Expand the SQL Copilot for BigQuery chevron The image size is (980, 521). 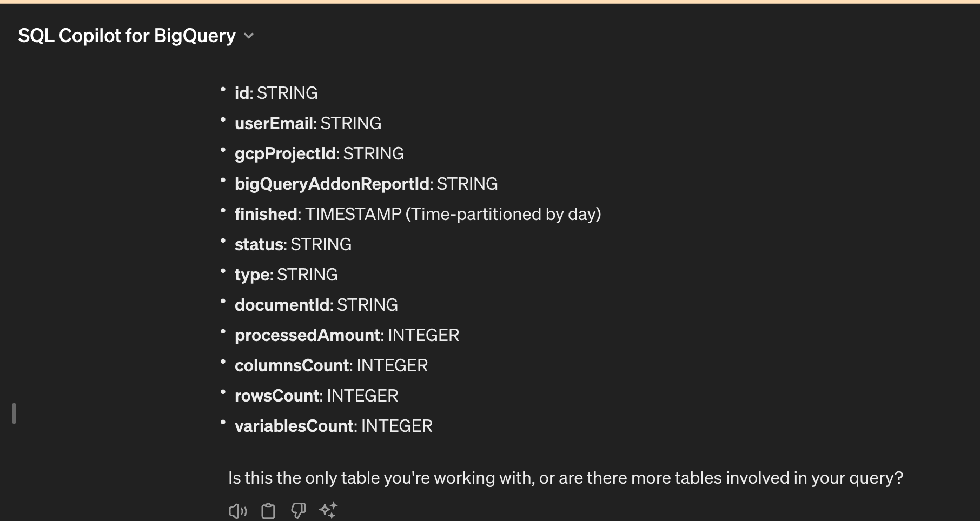pyautogui.click(x=249, y=36)
